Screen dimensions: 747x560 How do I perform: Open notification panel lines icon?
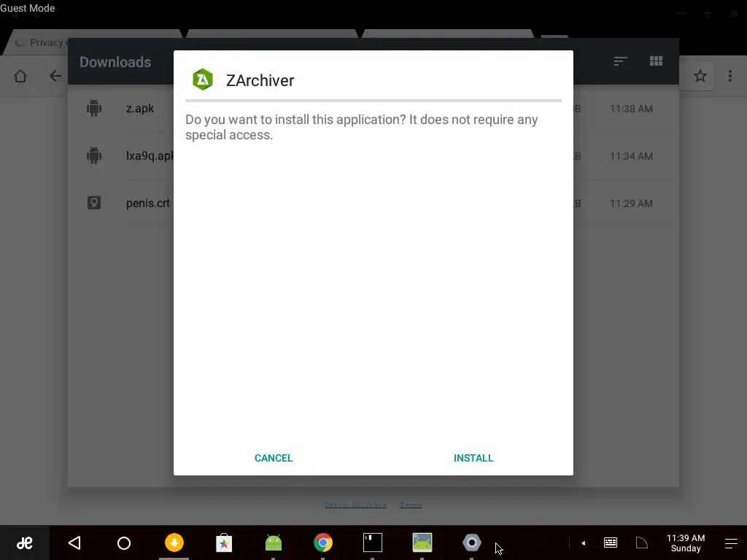(731, 542)
